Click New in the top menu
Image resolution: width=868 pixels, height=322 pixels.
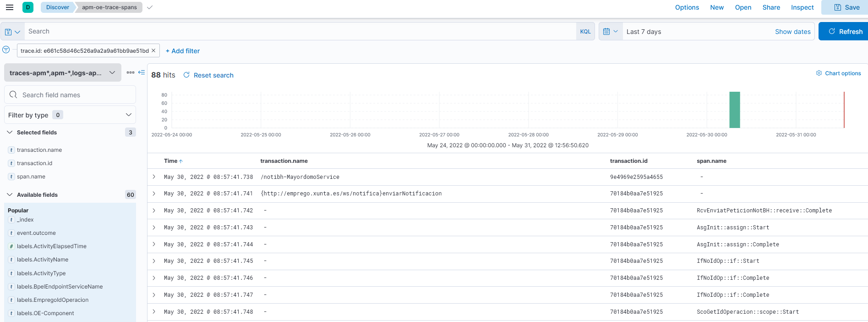[717, 7]
